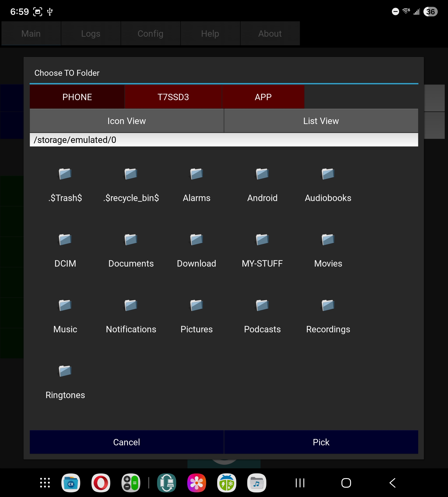The height and width of the screenshot is (497, 448).
Task: Open the Android folder
Action: click(262, 174)
